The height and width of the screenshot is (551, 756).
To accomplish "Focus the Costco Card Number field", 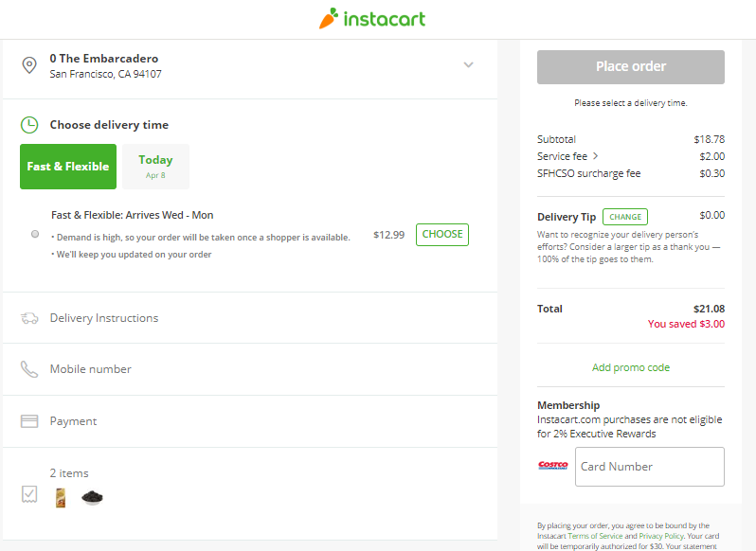I will click(650, 467).
